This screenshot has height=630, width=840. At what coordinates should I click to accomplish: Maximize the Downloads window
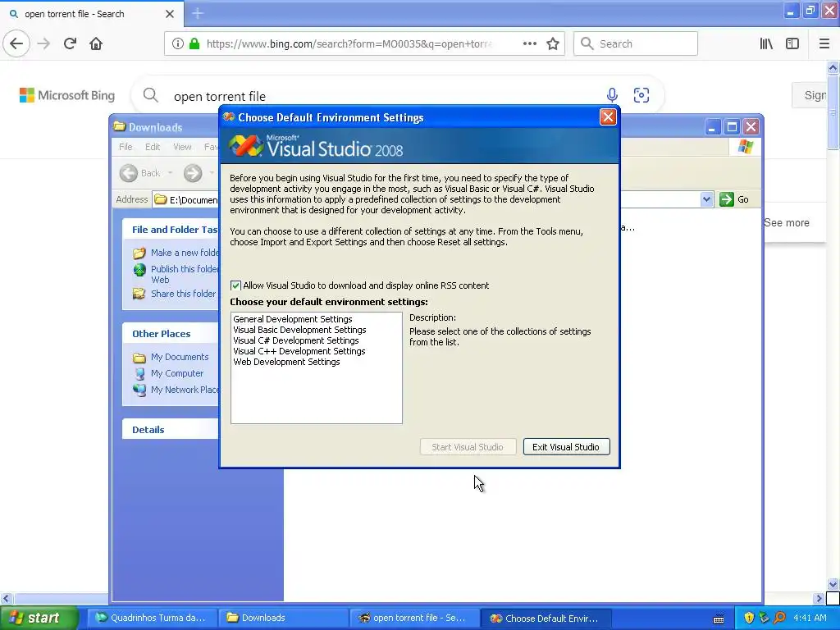[x=732, y=127]
